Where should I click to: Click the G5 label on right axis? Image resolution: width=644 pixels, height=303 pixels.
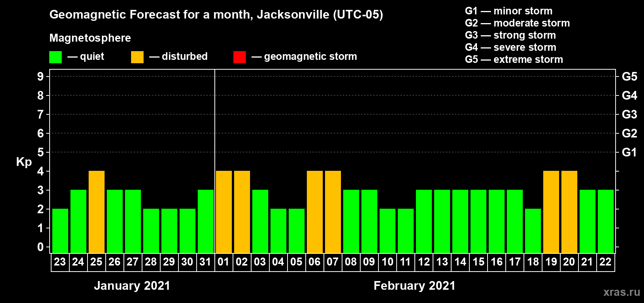[x=630, y=77]
